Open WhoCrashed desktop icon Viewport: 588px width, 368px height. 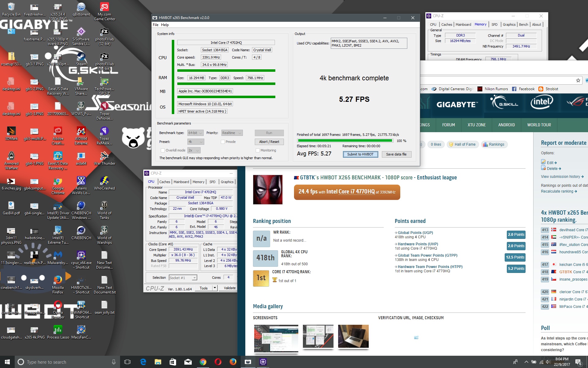tap(104, 183)
